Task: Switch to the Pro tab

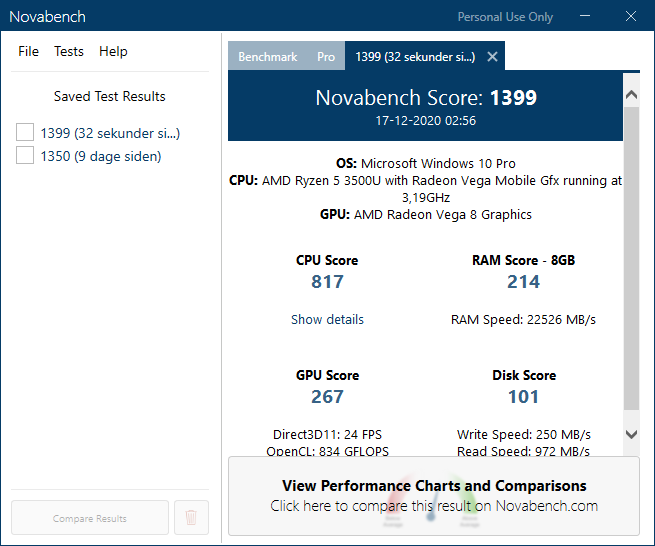Action: click(326, 57)
